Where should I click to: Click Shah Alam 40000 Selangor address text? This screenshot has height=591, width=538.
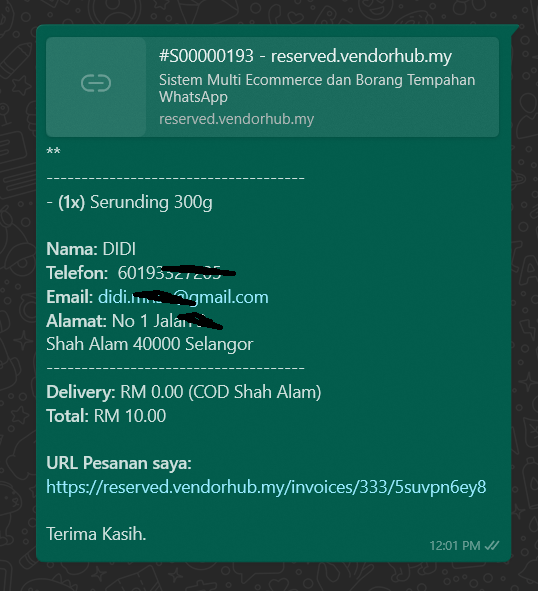pos(150,344)
